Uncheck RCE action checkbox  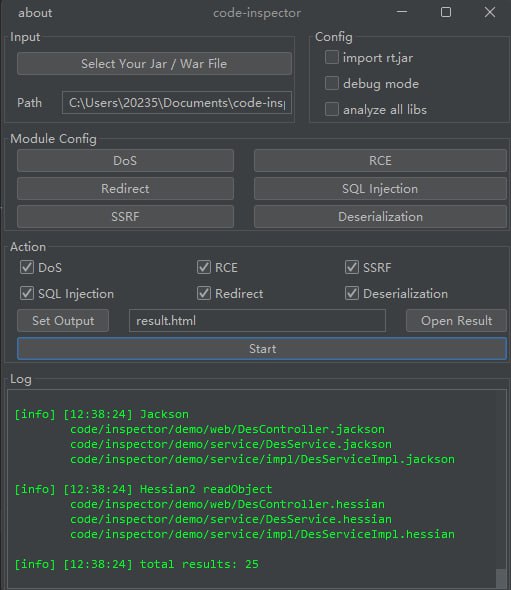pyautogui.click(x=204, y=268)
